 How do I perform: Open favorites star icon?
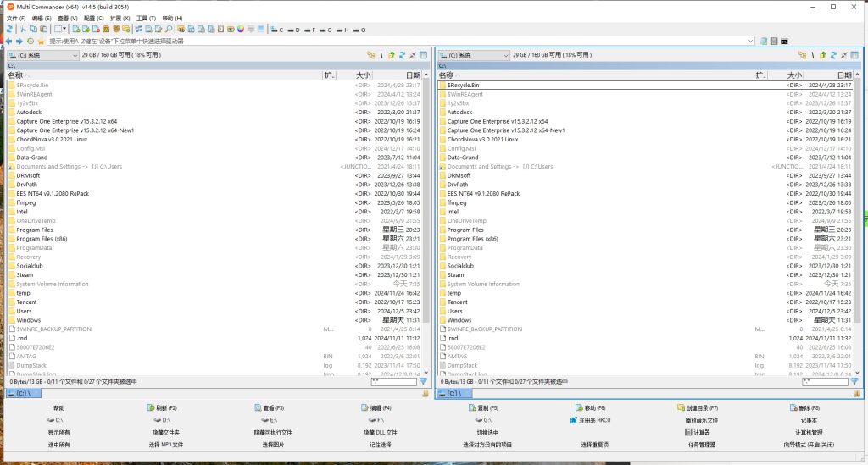41,41
